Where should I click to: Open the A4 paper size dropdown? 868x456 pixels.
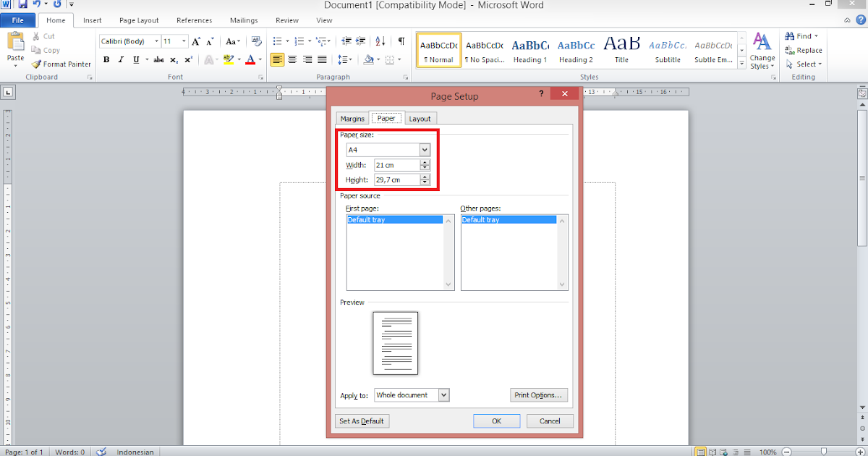click(x=425, y=150)
